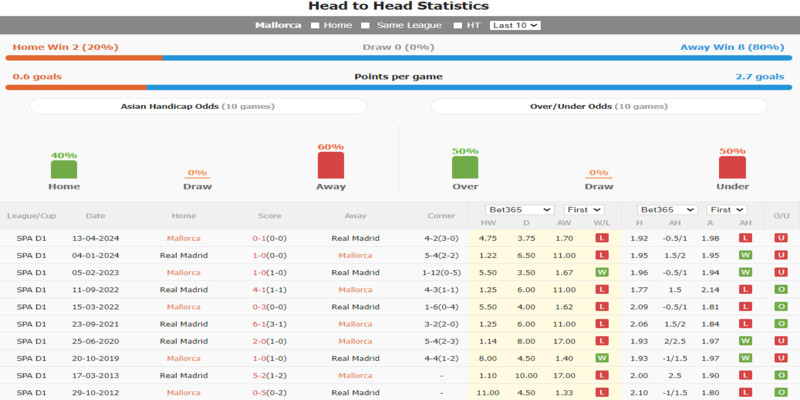Screen dimensions: 800x400
Task: Click green W/L badge in 20-10-2019 row
Action: tap(602, 357)
